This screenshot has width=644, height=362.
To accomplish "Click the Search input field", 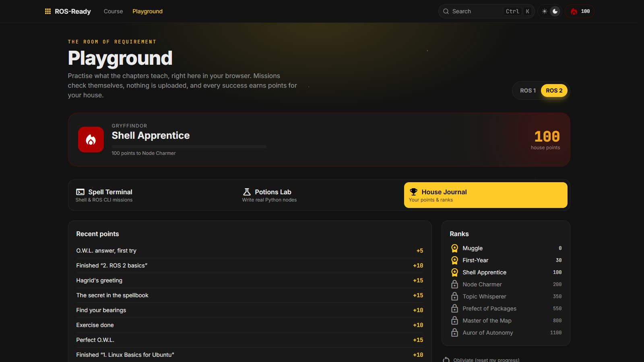I will (486, 11).
